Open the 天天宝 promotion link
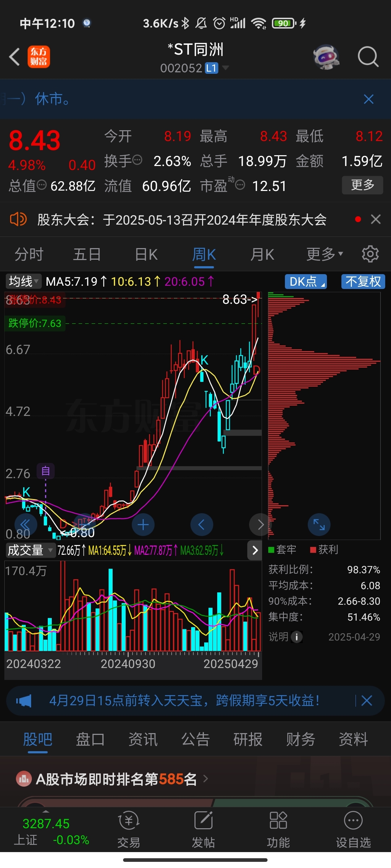 (184, 701)
